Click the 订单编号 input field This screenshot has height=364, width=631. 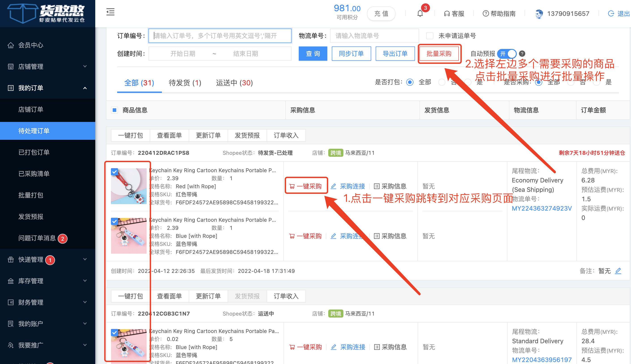pyautogui.click(x=220, y=36)
